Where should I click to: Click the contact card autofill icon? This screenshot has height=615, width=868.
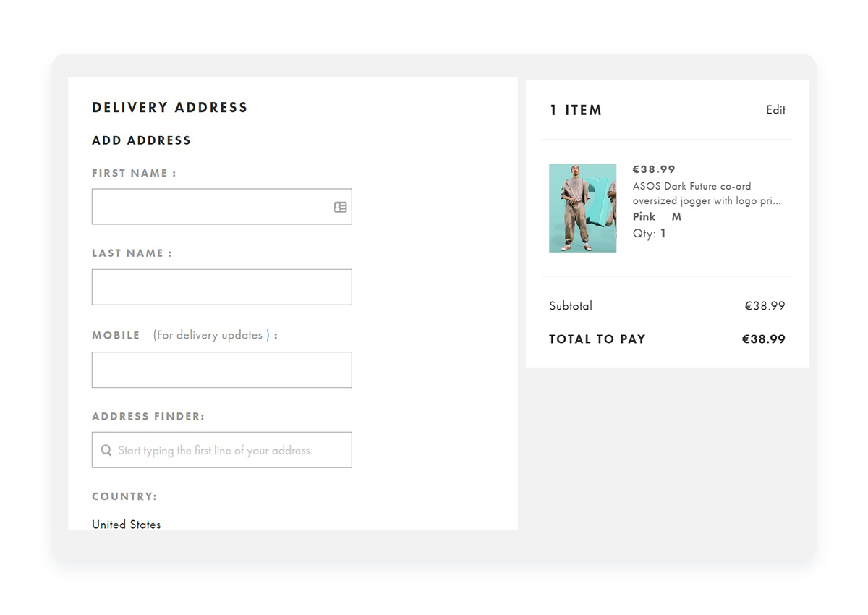click(340, 207)
